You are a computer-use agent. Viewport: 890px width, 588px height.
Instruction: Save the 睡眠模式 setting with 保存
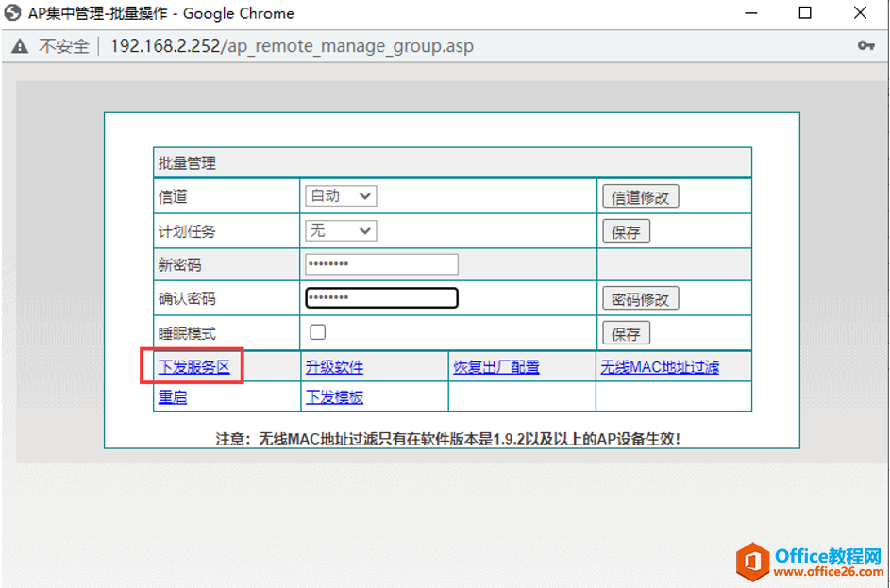pos(626,333)
